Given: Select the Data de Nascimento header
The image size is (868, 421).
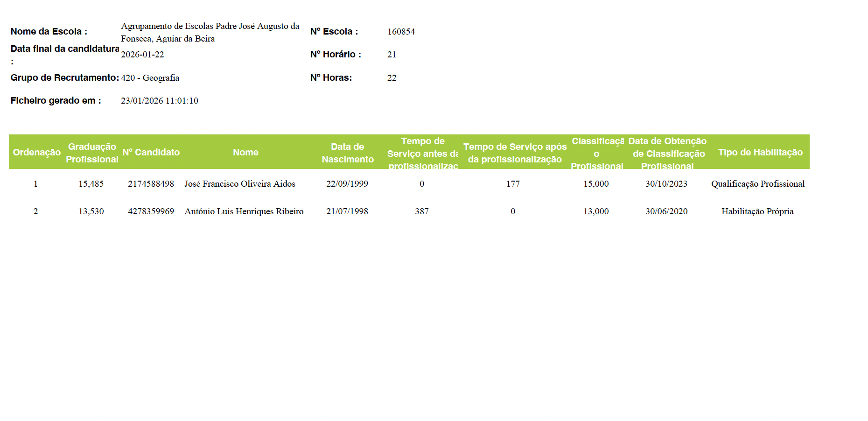Looking at the screenshot, I should click(347, 153).
